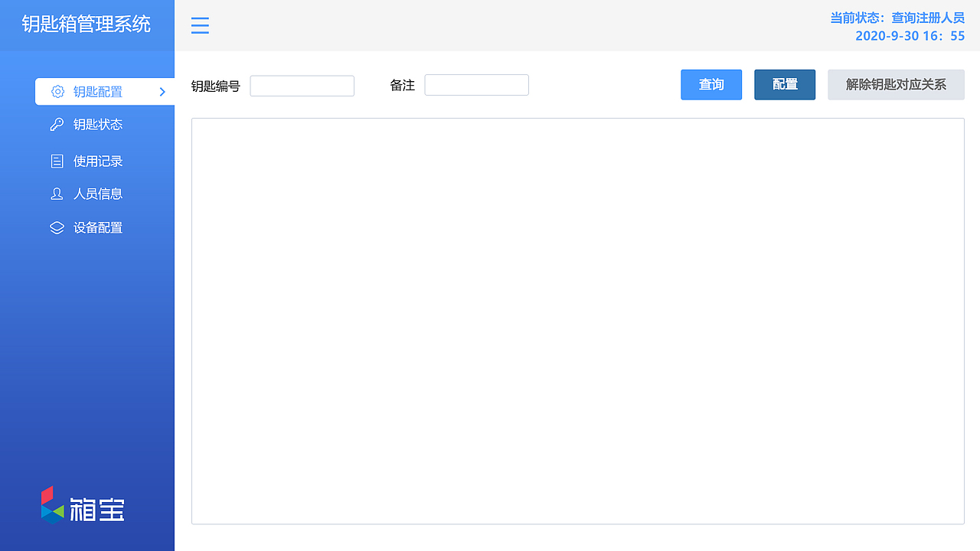980x551 pixels.
Task: Select the 钥匙状态 key icon
Action: (x=57, y=124)
